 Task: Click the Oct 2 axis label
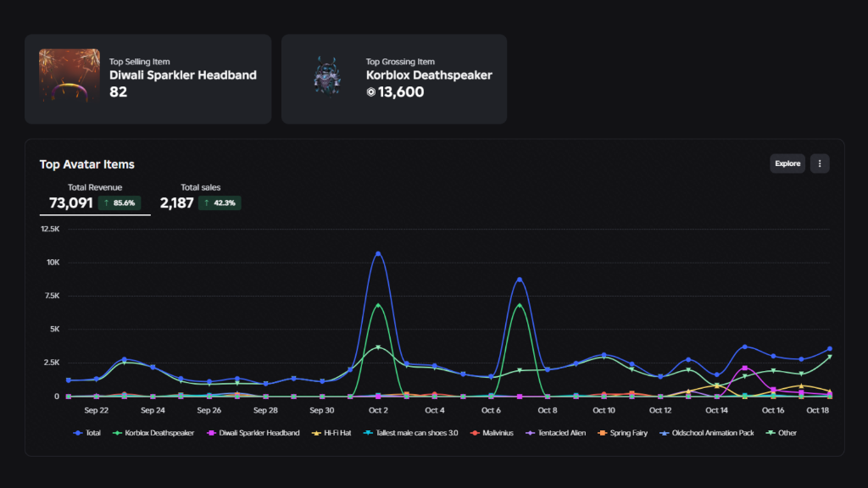click(378, 411)
